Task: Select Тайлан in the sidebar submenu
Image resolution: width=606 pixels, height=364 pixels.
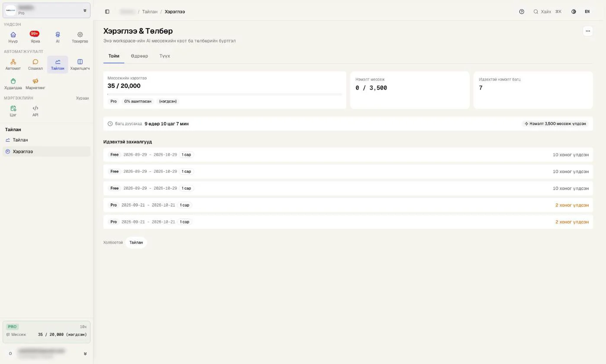Action: click(x=46, y=140)
